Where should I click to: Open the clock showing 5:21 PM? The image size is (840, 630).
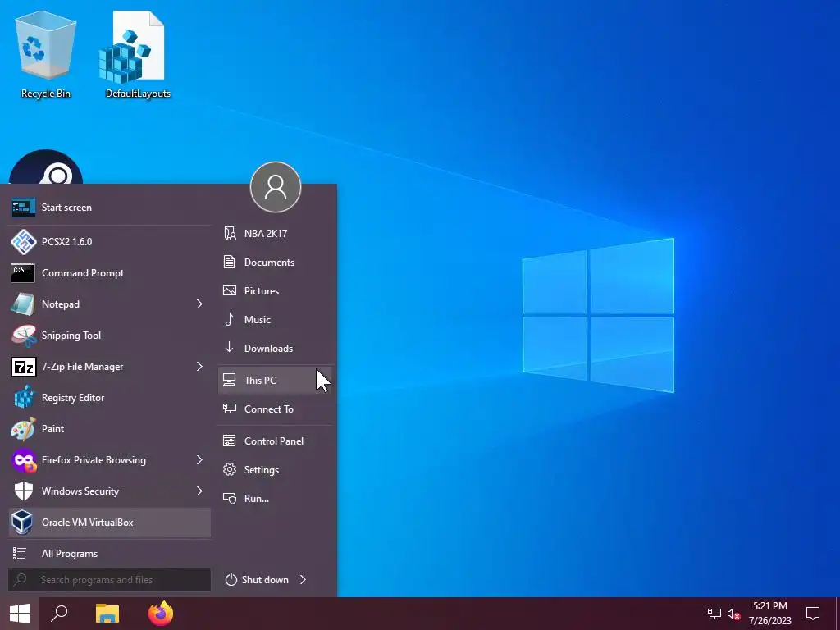(769, 614)
